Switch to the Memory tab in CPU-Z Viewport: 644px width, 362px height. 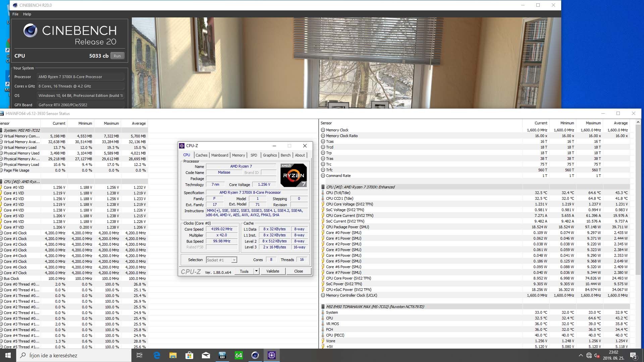coord(238,155)
